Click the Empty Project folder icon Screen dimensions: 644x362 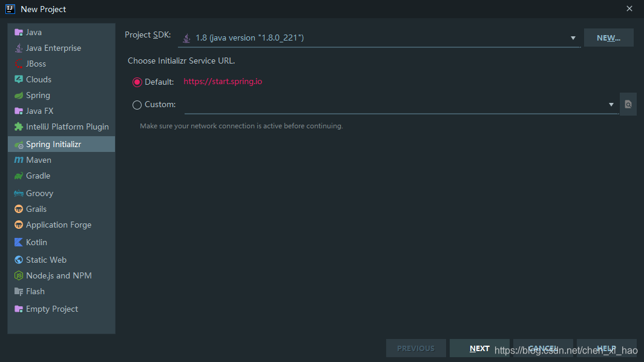19,309
